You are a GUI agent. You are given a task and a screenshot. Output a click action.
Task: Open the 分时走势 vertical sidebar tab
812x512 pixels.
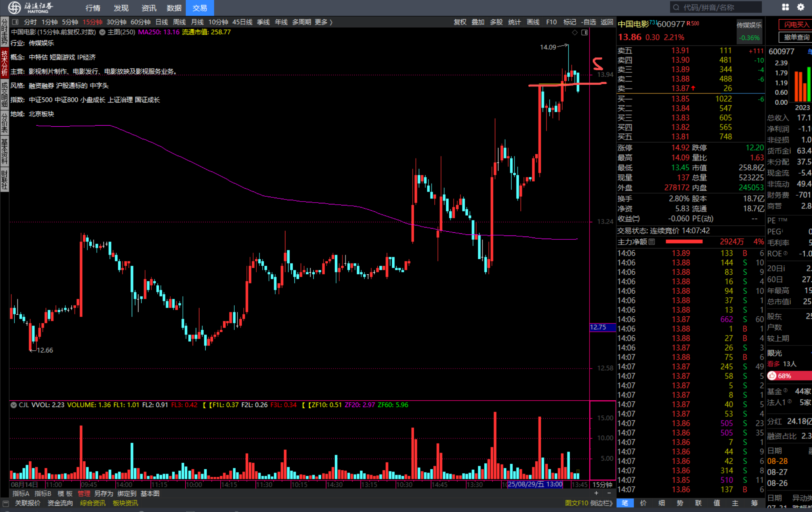tap(5, 32)
